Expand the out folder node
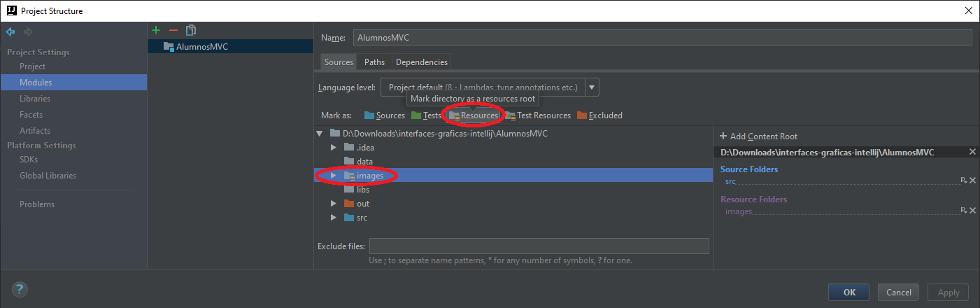The width and height of the screenshot is (980, 308). [x=334, y=204]
